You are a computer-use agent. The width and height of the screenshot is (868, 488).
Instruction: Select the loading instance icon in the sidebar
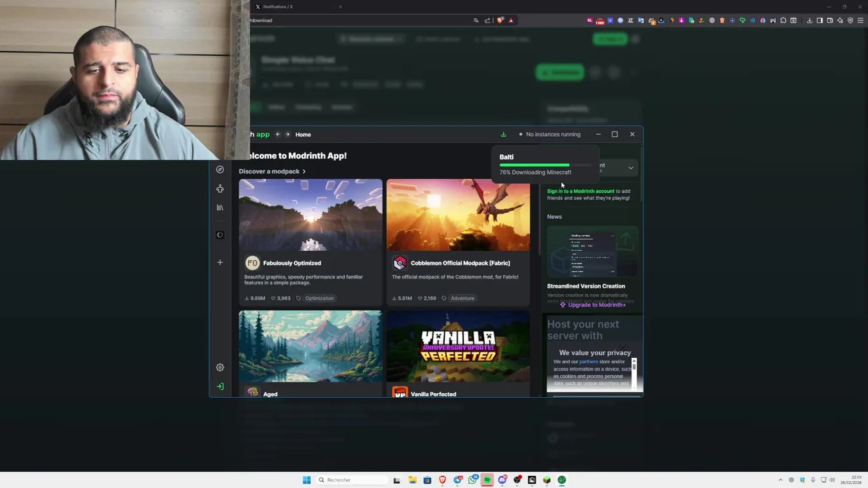pyautogui.click(x=220, y=235)
